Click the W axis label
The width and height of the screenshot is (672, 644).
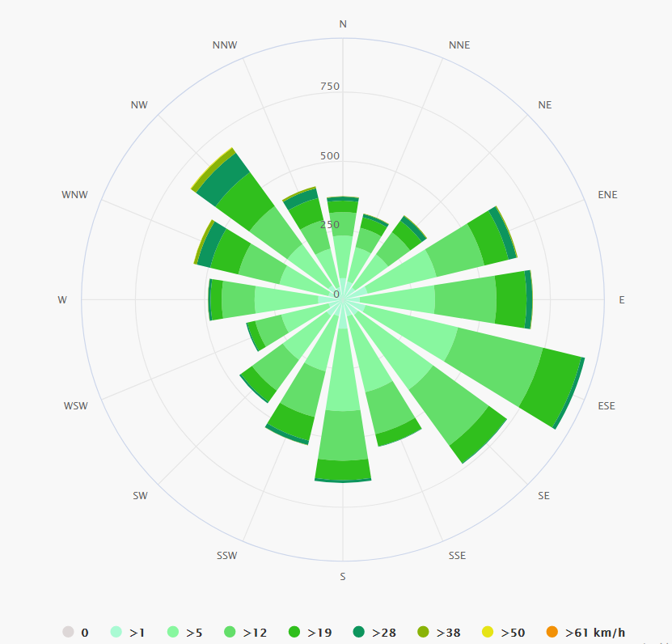[62, 299]
